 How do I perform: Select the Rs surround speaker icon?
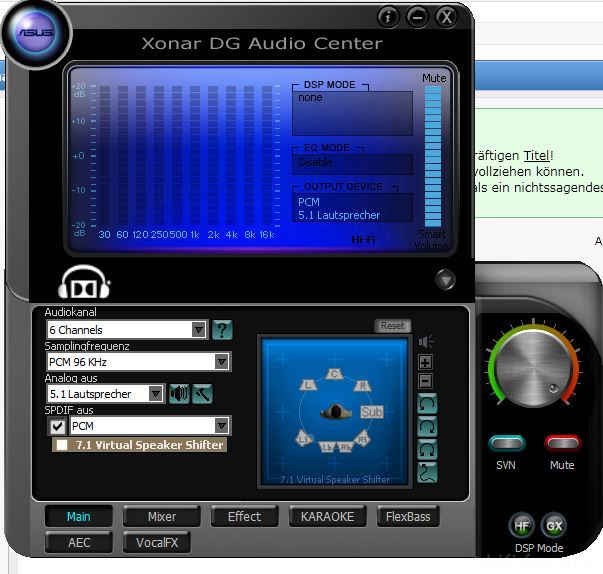362,438
